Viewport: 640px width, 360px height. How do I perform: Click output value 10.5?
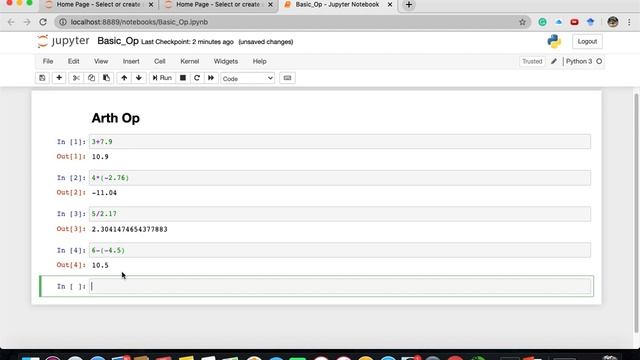click(x=100, y=265)
